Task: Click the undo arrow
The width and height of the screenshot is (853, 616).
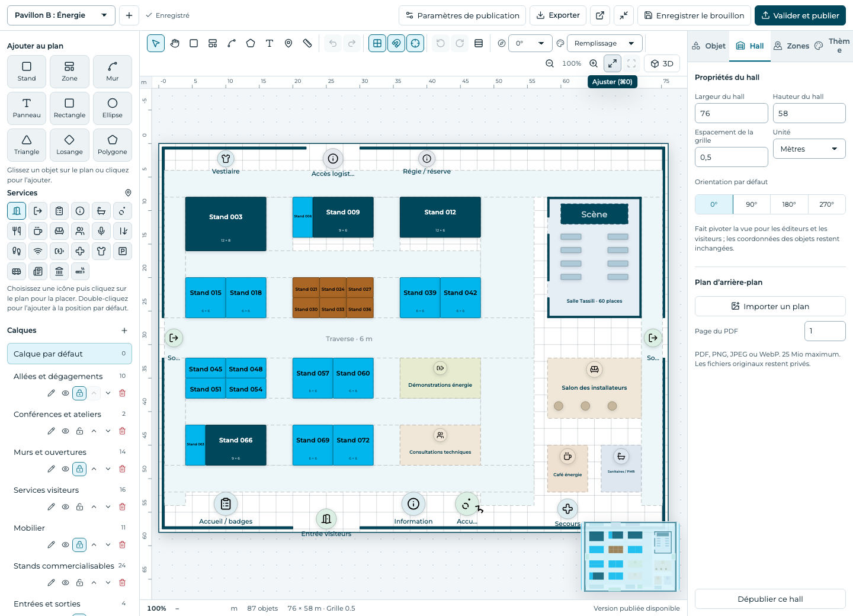Action: [333, 43]
